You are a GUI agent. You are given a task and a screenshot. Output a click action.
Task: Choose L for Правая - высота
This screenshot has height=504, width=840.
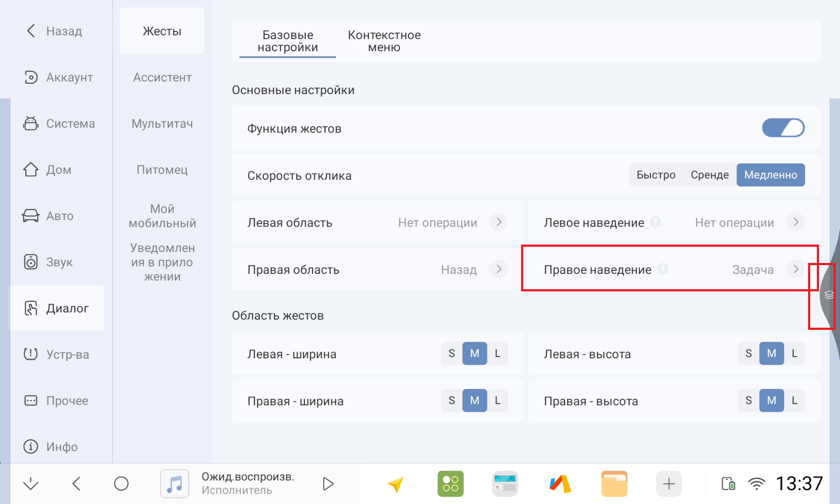point(794,400)
